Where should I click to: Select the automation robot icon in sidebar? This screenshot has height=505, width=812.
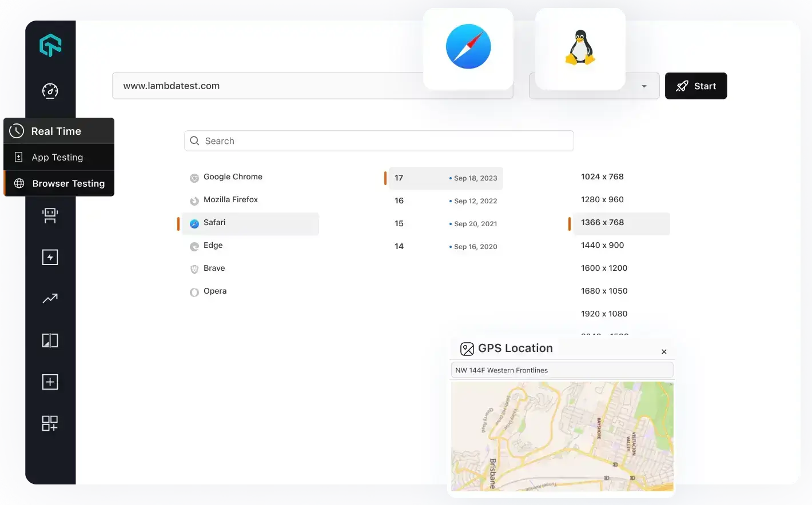tap(50, 215)
